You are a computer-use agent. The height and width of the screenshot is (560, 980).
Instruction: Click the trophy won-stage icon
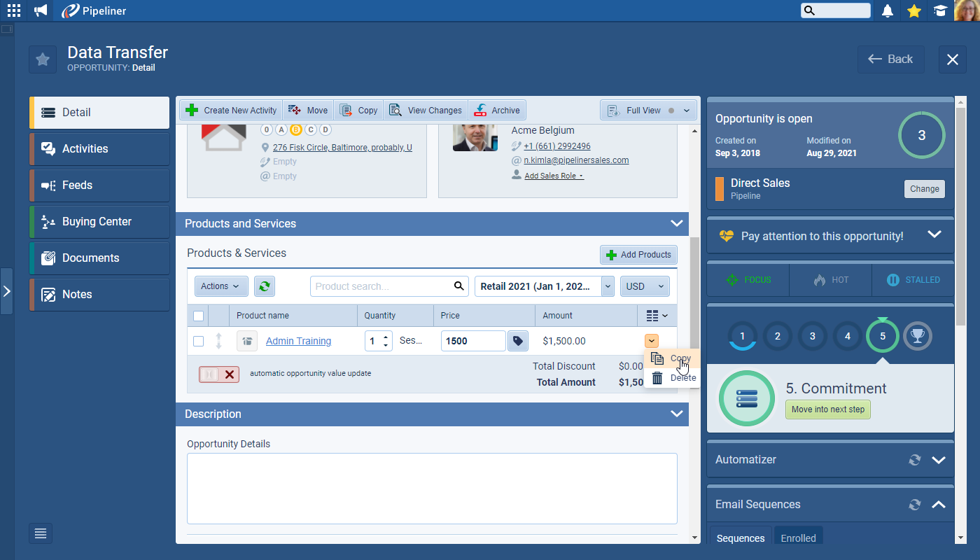click(x=917, y=336)
